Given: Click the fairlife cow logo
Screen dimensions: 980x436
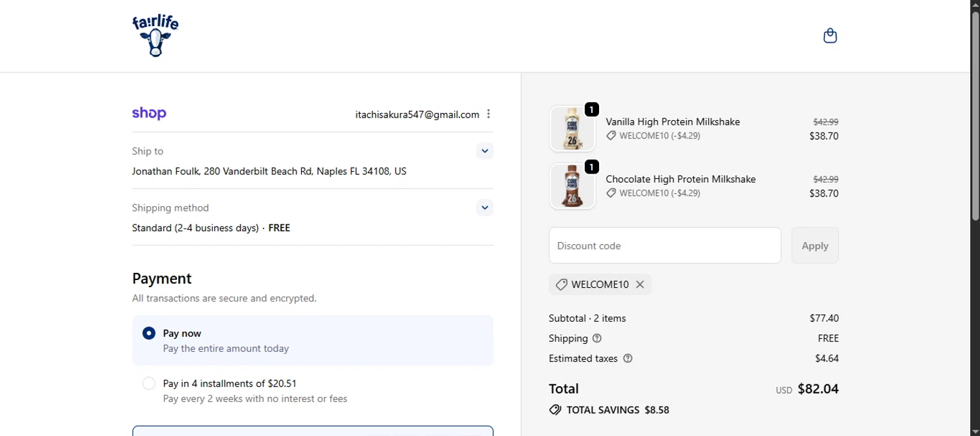Looking at the screenshot, I should 155,36.
